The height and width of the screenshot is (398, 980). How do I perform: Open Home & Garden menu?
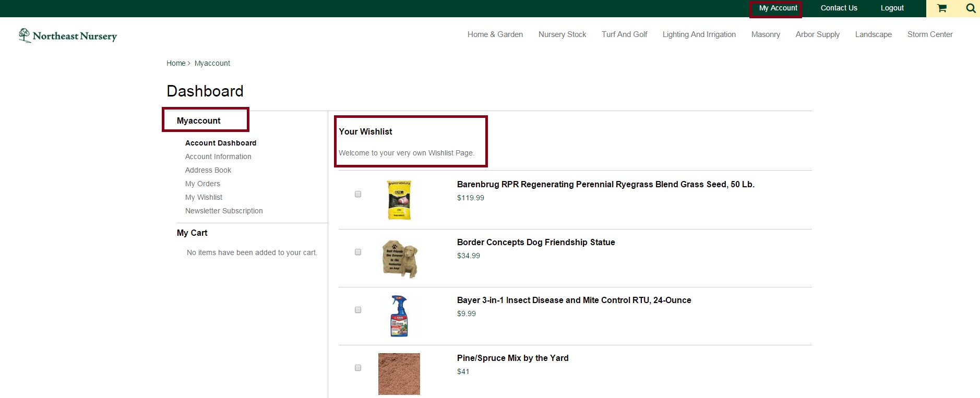tap(495, 34)
